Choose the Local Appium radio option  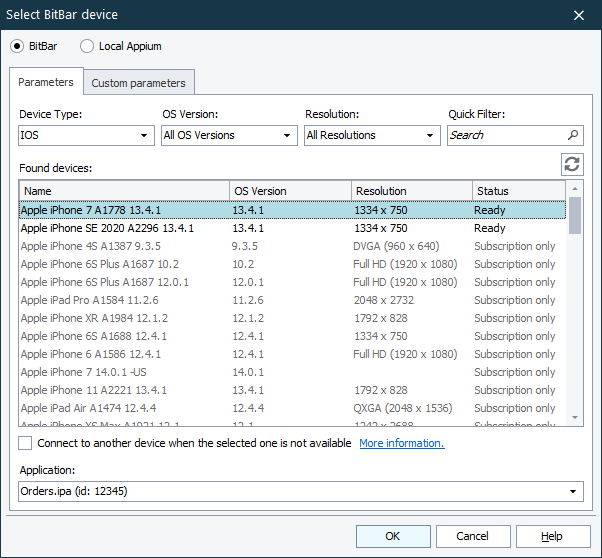(x=87, y=46)
